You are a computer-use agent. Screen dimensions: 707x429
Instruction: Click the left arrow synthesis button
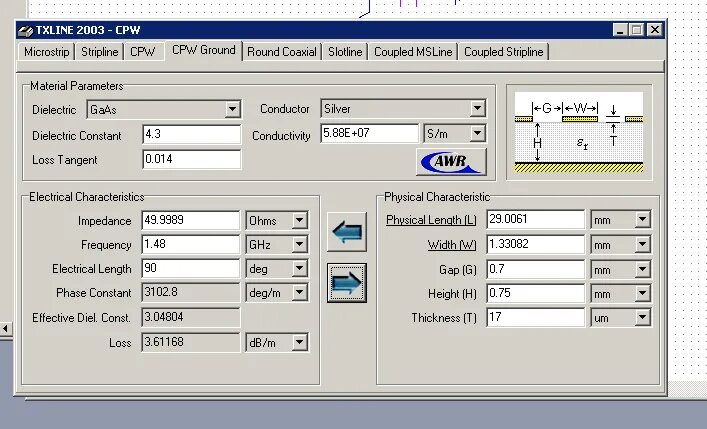pyautogui.click(x=346, y=232)
